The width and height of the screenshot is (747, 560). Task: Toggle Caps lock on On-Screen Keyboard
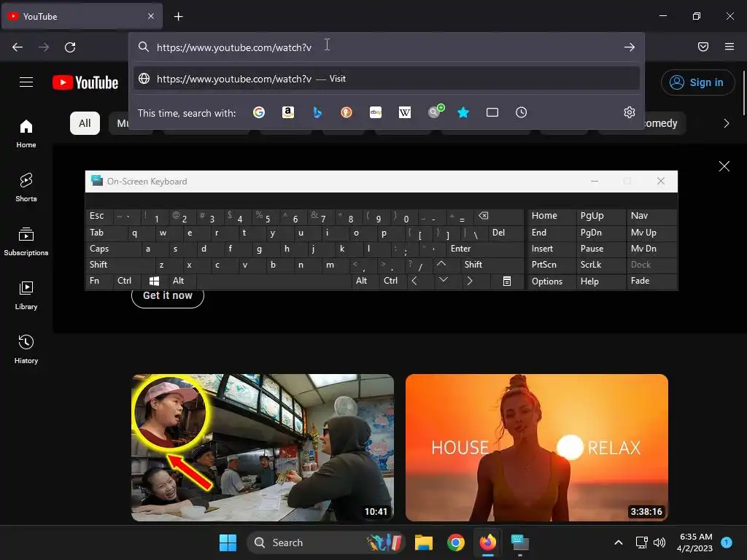113,249
